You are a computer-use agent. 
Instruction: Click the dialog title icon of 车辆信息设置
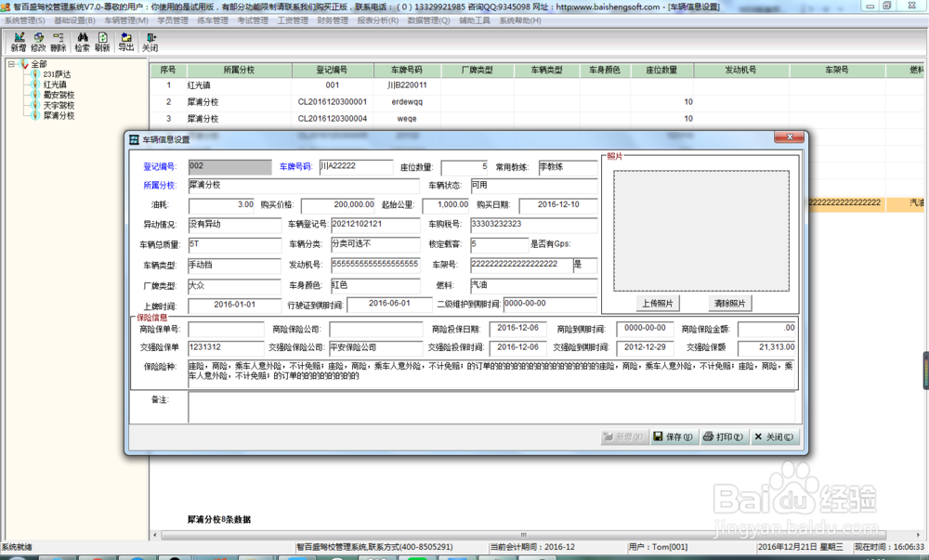[x=135, y=139]
